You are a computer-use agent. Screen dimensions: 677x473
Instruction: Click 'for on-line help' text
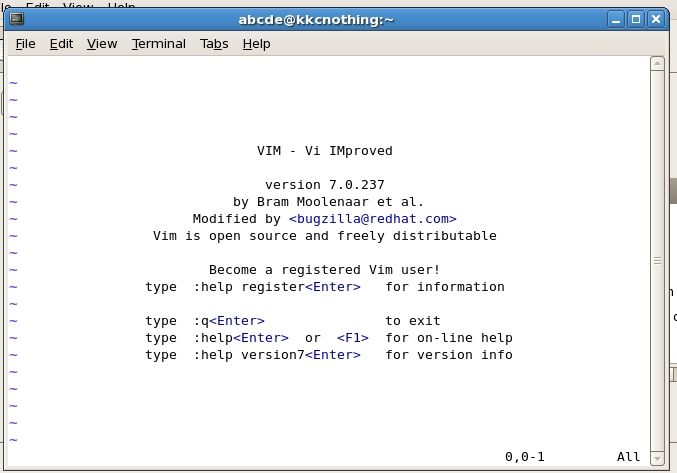(449, 338)
